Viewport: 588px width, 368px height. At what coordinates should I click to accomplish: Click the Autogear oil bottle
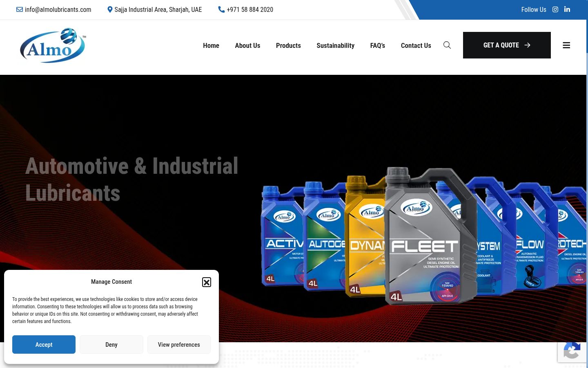[325, 236]
